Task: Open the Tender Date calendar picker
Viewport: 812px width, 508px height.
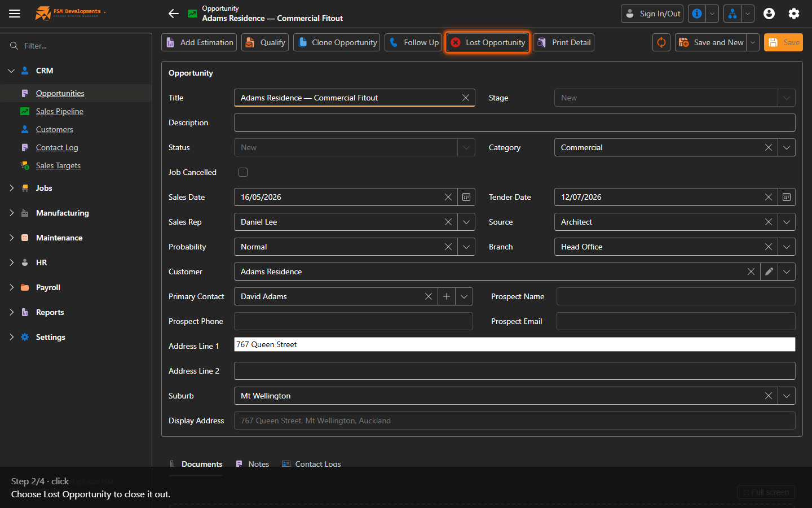Action: (x=787, y=197)
